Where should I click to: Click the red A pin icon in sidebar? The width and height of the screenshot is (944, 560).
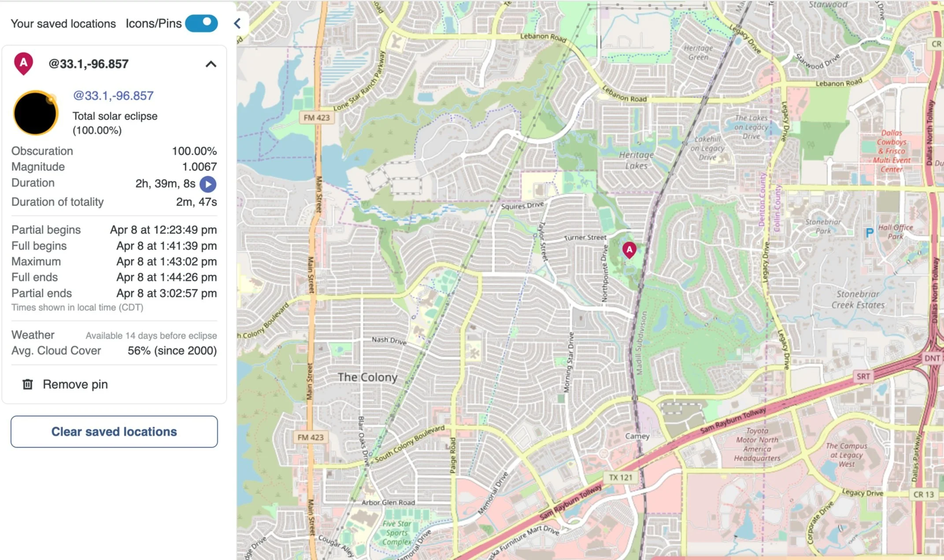click(24, 63)
